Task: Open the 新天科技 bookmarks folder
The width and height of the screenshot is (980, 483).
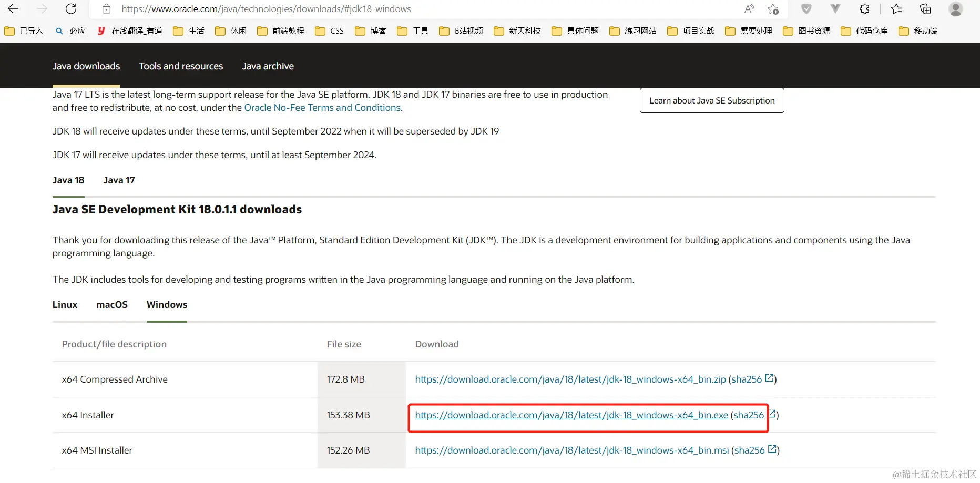Action: pyautogui.click(x=517, y=31)
